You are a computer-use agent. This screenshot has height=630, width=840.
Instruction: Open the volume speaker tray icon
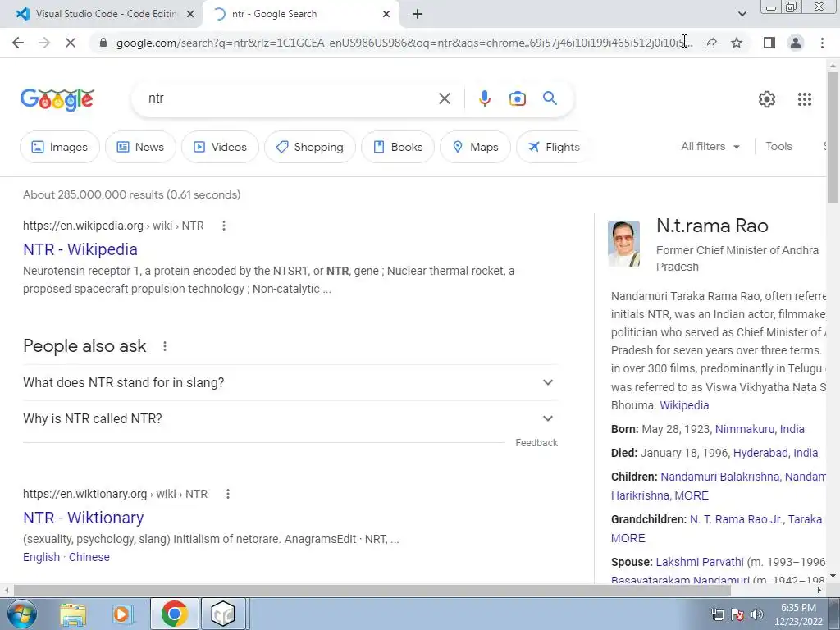(757, 614)
